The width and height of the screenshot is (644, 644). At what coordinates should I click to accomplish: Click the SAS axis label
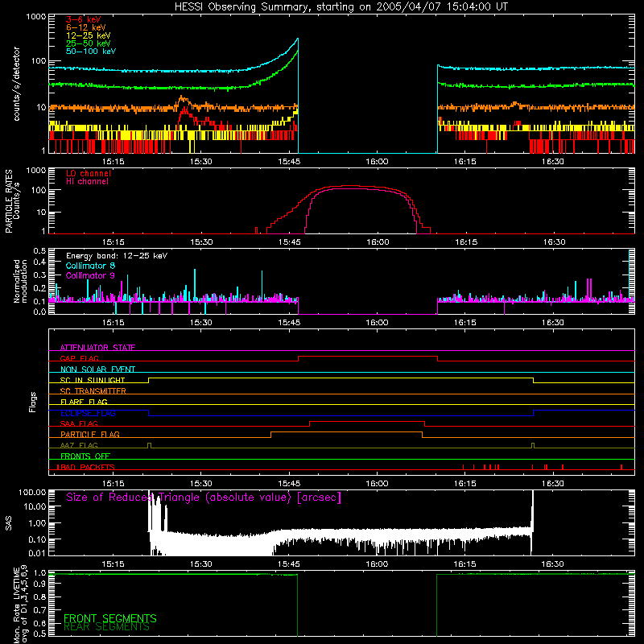[x=8, y=522]
